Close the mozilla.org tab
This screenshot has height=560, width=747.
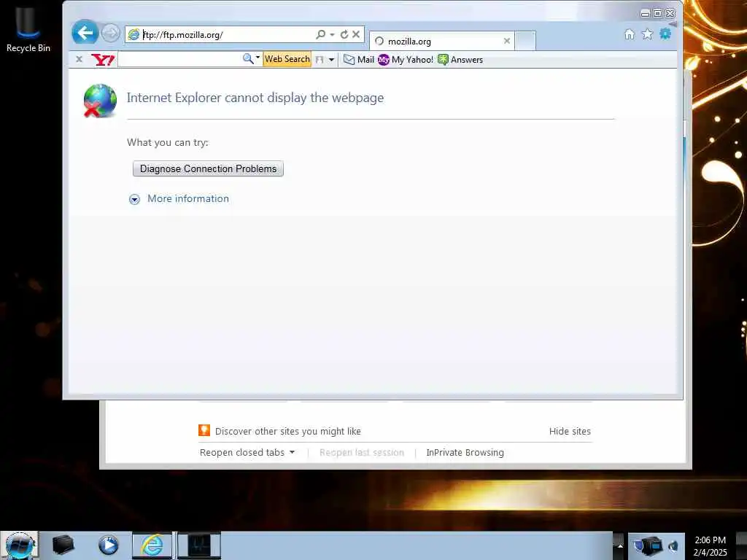pos(507,41)
